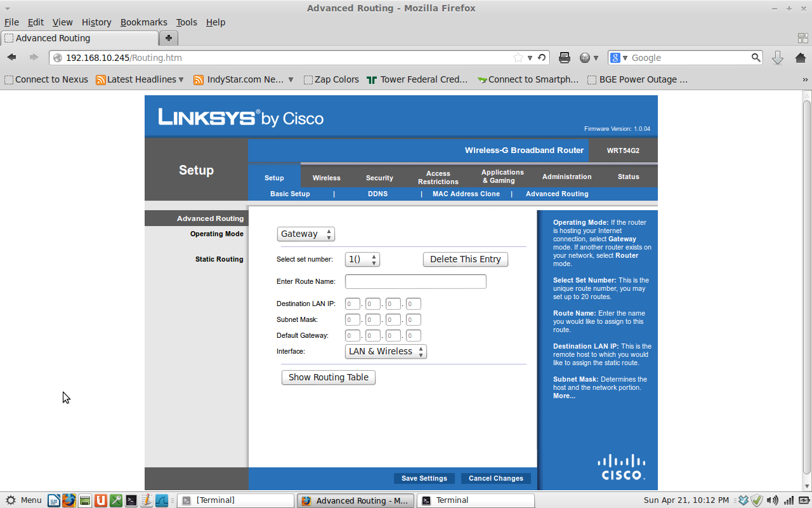The image size is (812, 508).
Task: Open the File menu
Action: click(11, 22)
